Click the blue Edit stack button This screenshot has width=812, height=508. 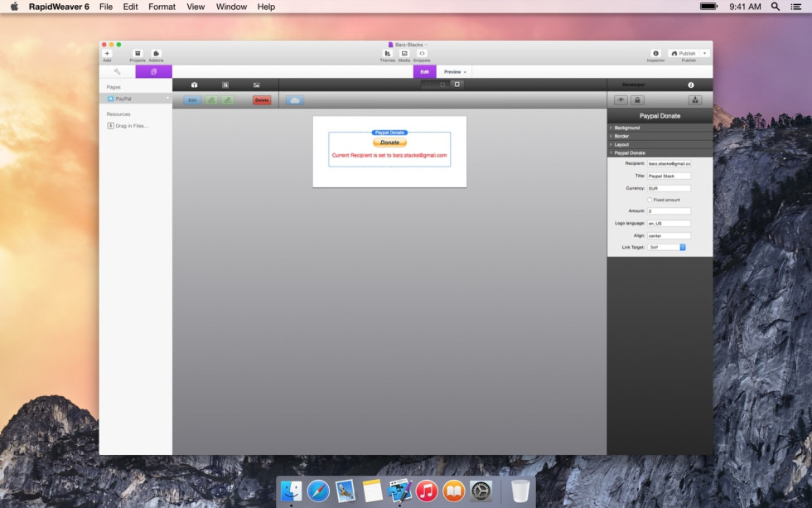pyautogui.click(x=192, y=100)
